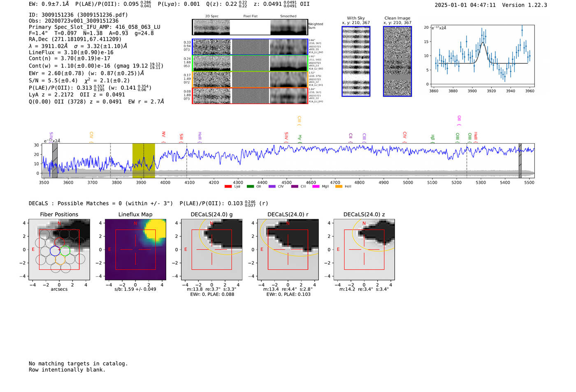Click the S/N = 5.5 line
The height and width of the screenshot is (392, 576).
[x=79, y=81]
